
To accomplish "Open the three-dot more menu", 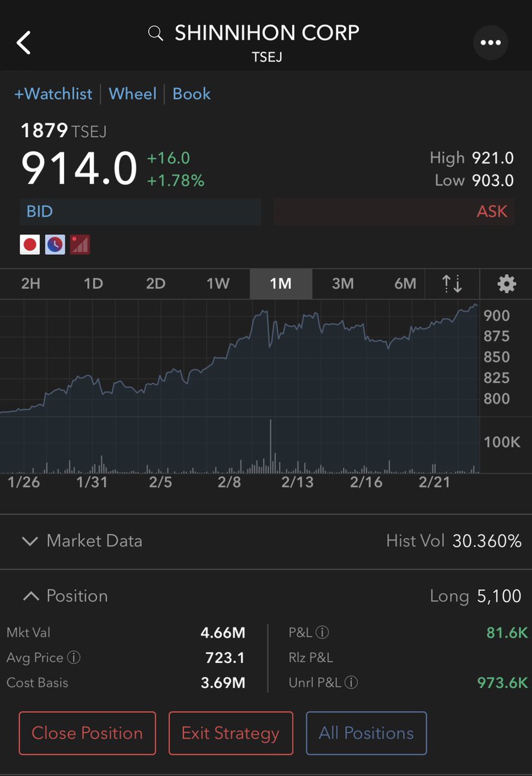I will click(491, 43).
